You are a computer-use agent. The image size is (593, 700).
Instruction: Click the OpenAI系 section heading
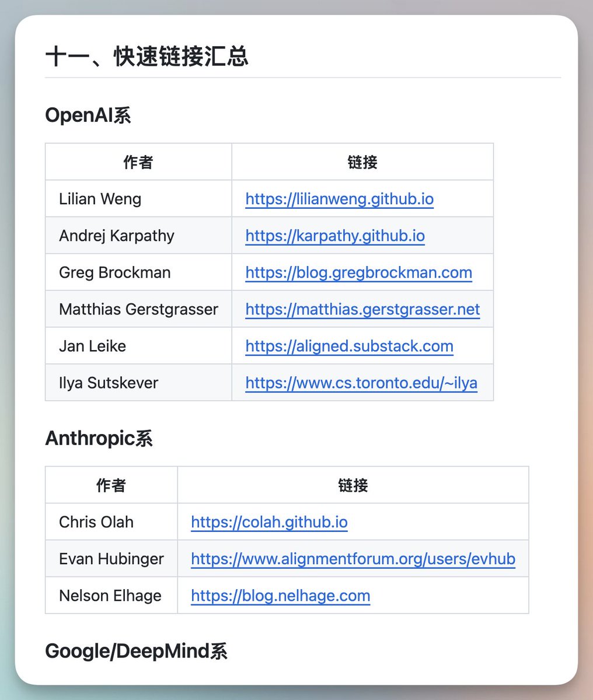point(88,115)
